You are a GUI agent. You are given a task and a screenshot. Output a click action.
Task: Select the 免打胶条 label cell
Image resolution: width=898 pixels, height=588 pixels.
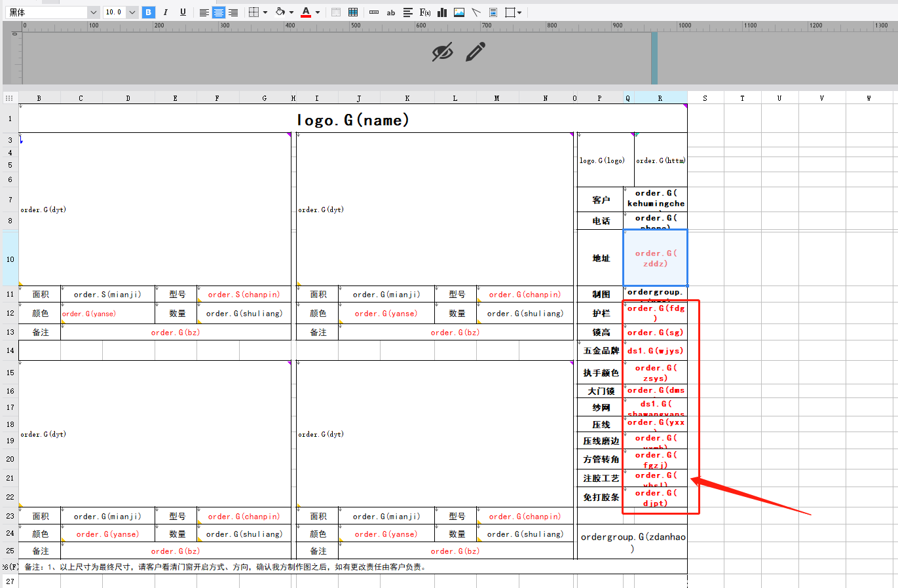point(601,497)
